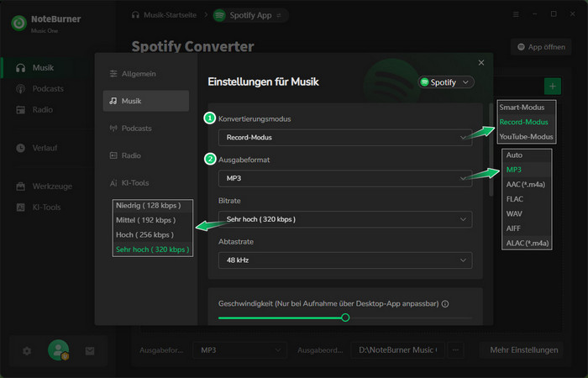Open the mail envelope icon
This screenshot has width=588, height=378.
tap(90, 351)
